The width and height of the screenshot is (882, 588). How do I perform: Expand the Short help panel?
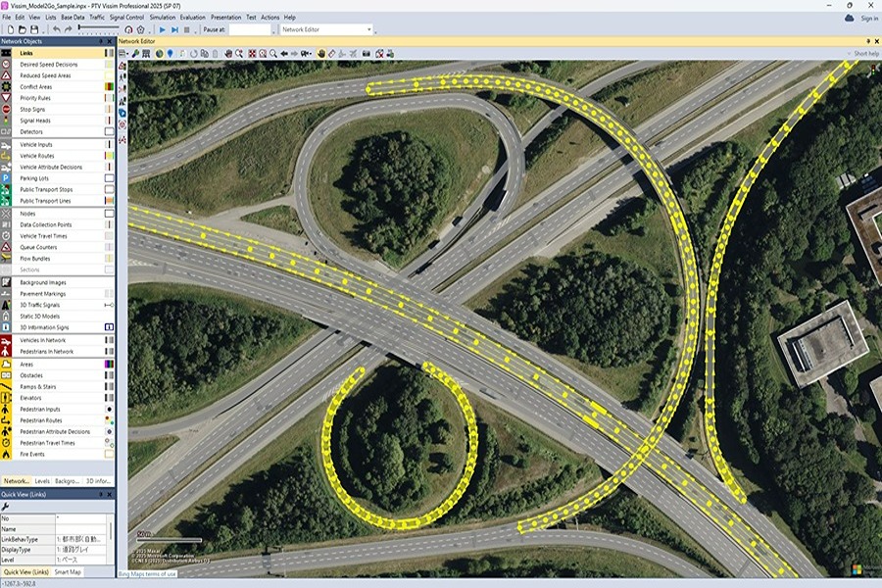863,53
